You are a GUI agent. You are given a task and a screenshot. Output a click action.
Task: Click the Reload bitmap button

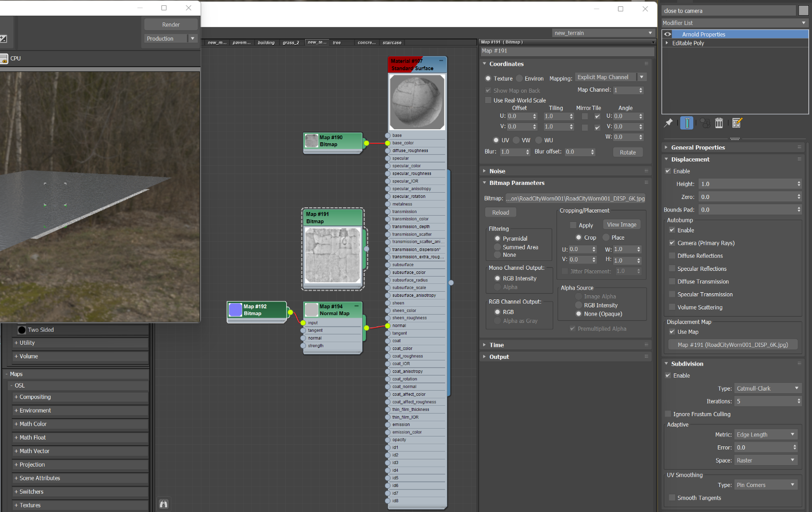coord(500,213)
